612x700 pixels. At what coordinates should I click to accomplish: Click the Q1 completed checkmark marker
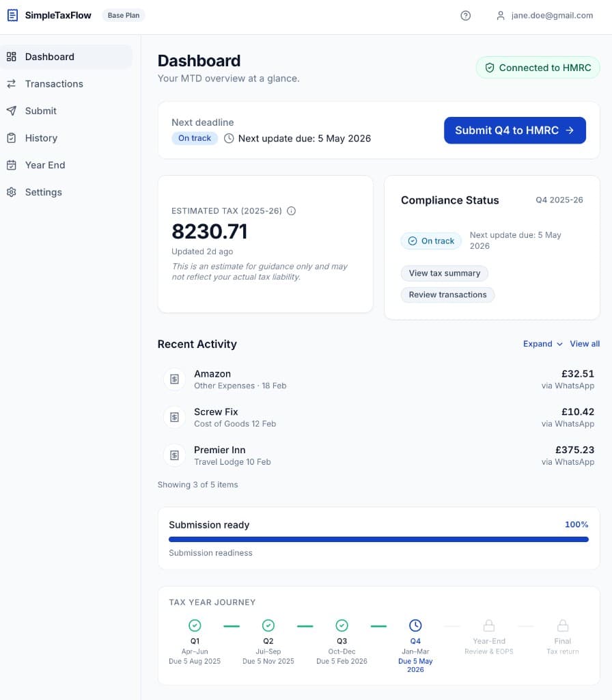[195, 624]
